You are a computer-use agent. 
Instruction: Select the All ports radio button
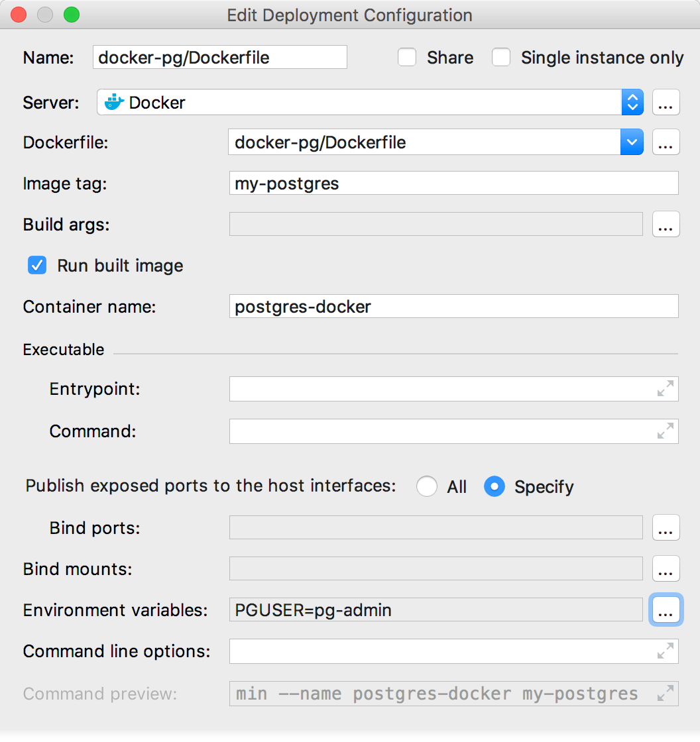[x=427, y=486]
